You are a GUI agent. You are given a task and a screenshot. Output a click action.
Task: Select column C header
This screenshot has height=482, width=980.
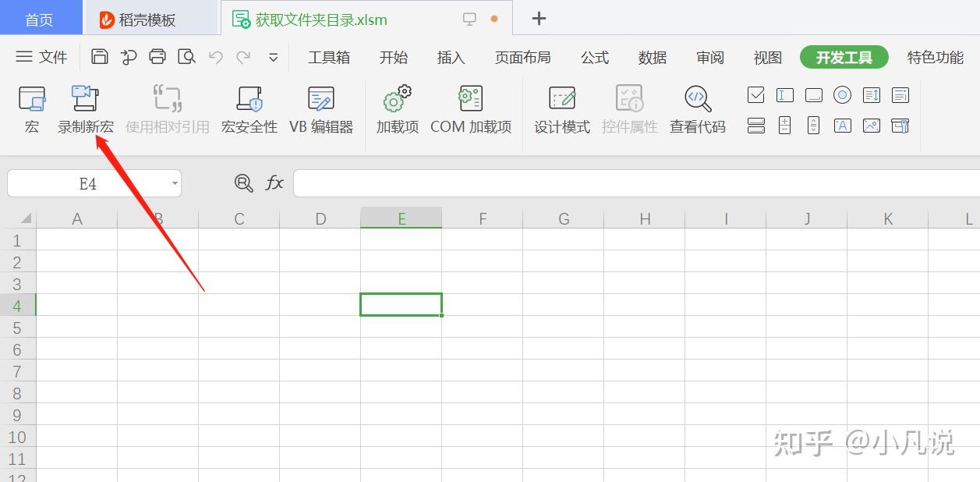(x=239, y=219)
